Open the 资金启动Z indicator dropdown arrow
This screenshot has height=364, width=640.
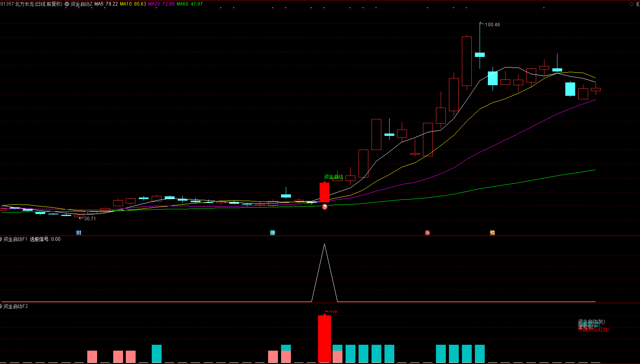67,4
